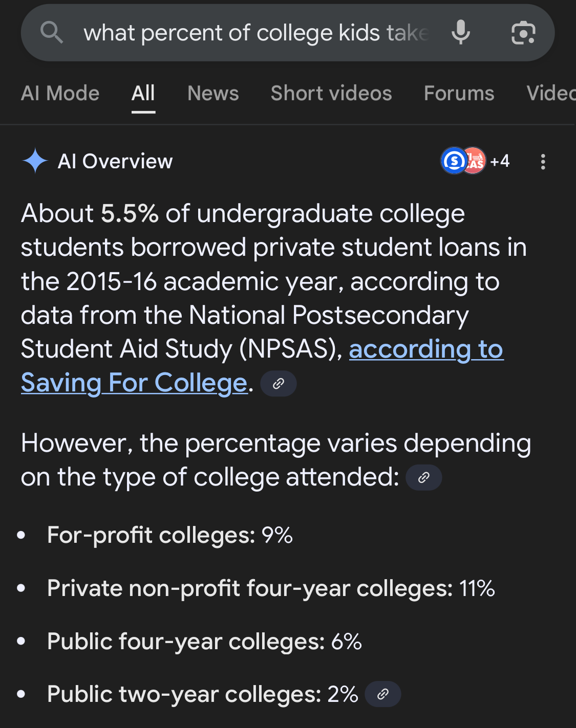Screen dimensions: 576x728
Task: Open link chip after two-year colleges 2%
Action: click(382, 694)
